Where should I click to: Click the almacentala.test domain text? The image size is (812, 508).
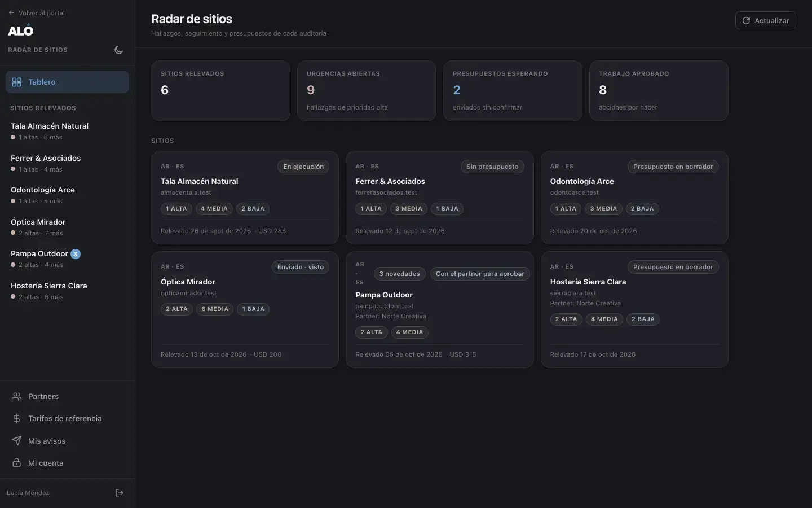pos(186,192)
